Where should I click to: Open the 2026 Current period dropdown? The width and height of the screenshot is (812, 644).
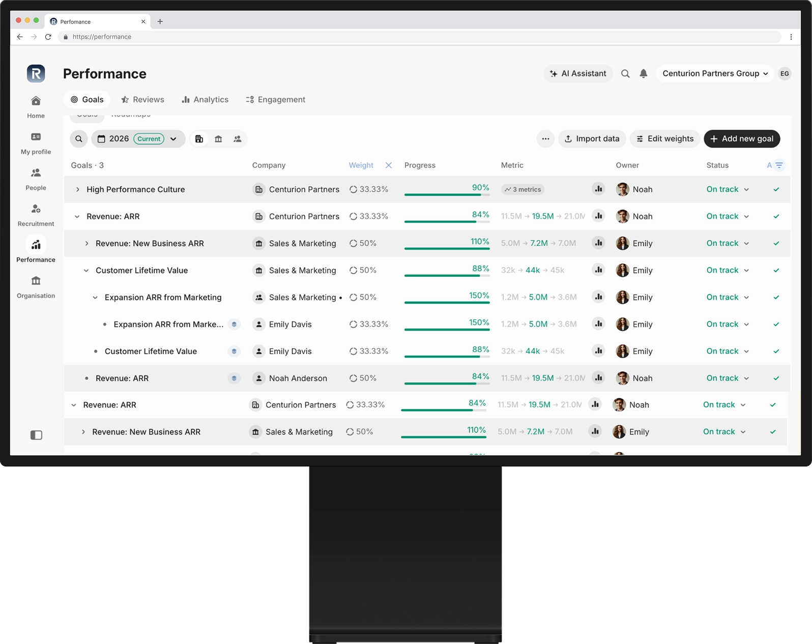[x=137, y=139]
